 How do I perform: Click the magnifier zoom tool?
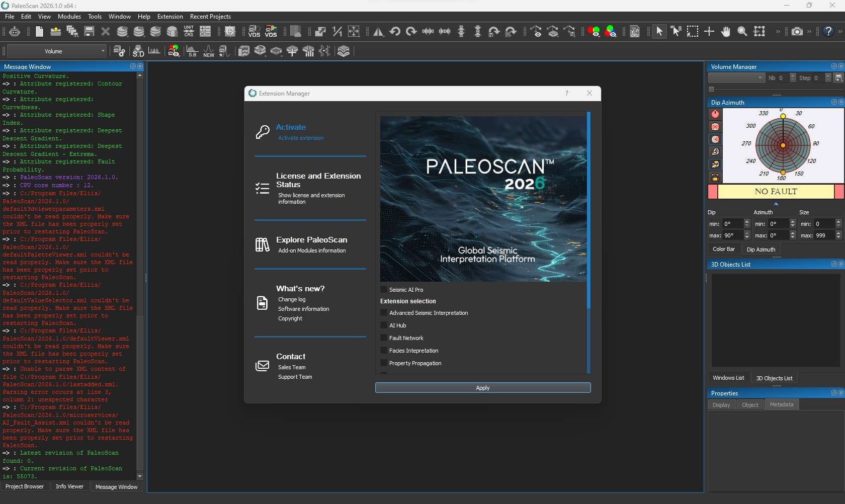(742, 32)
